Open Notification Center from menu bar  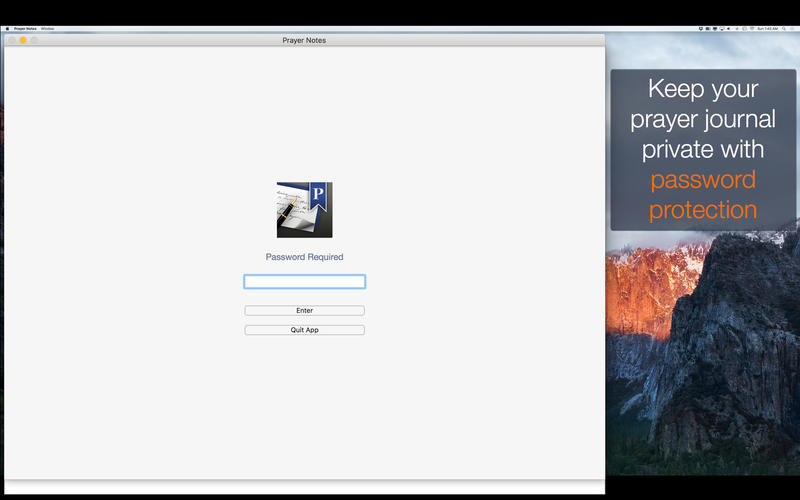(793, 29)
